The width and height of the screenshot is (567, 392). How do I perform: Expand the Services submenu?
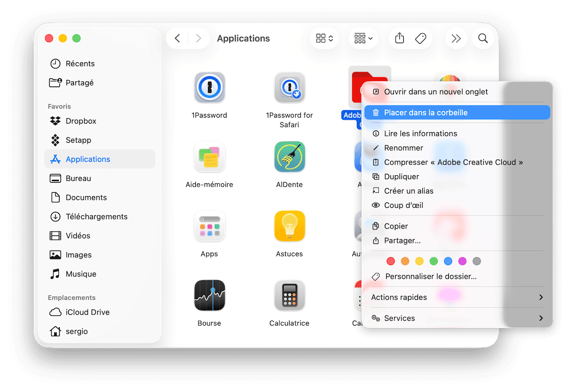click(457, 318)
